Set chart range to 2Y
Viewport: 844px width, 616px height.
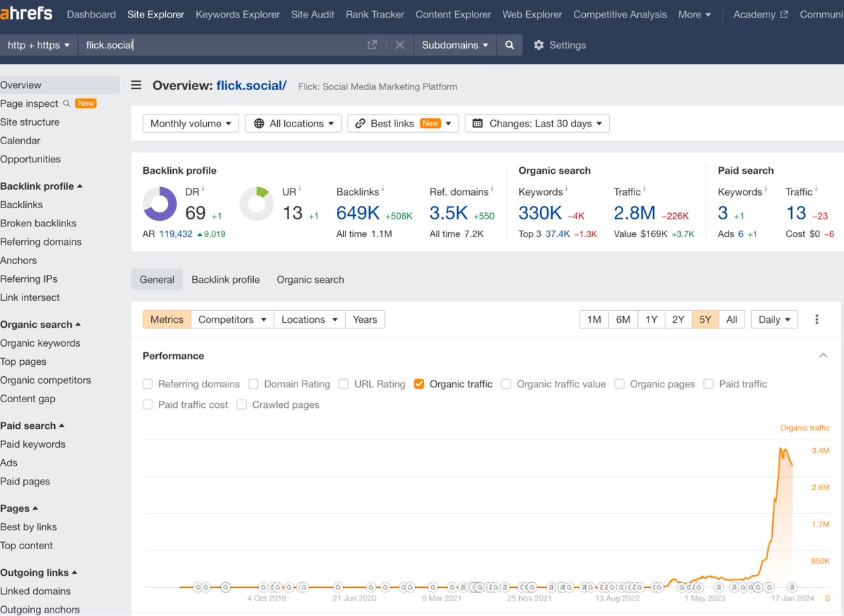click(678, 319)
